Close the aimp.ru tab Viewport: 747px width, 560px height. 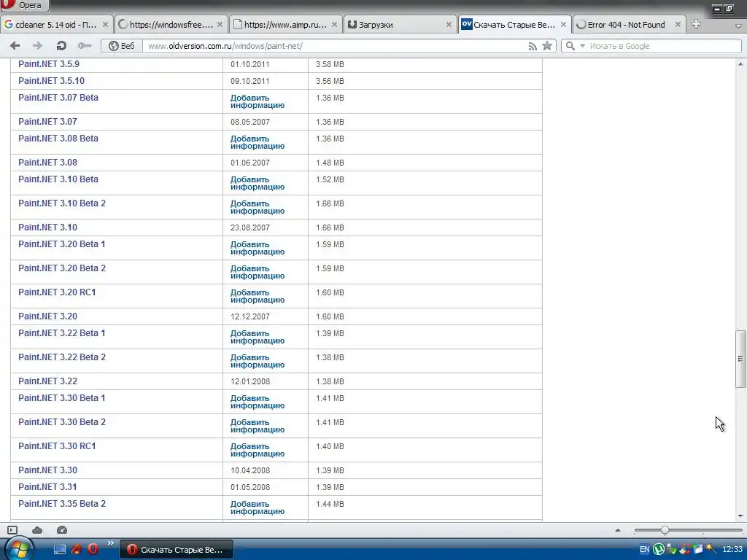(x=334, y=25)
